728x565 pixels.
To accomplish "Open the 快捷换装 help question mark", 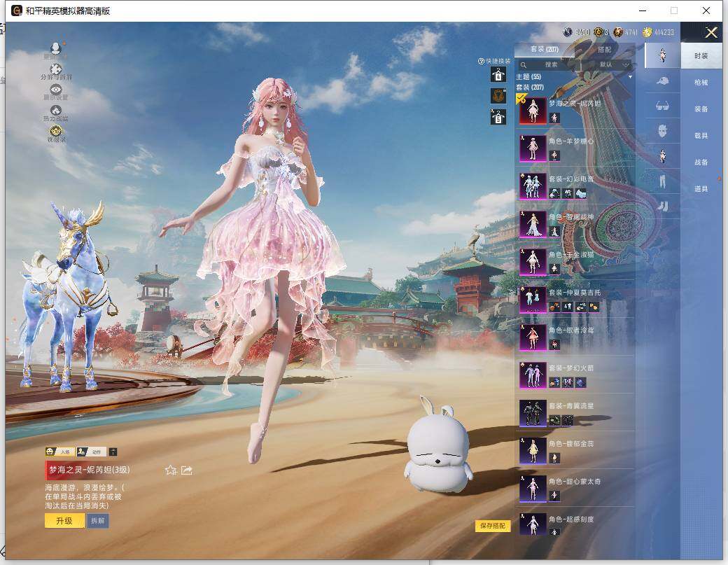I will click(x=481, y=62).
